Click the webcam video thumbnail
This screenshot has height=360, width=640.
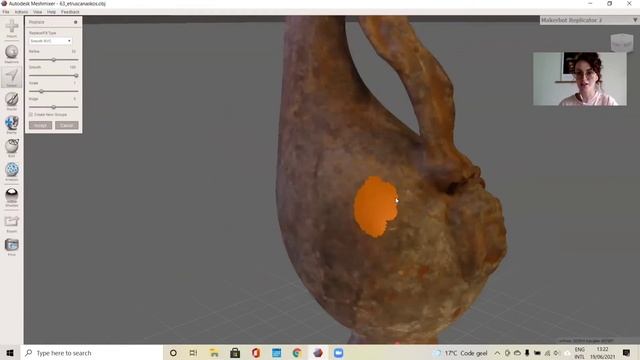pos(580,79)
